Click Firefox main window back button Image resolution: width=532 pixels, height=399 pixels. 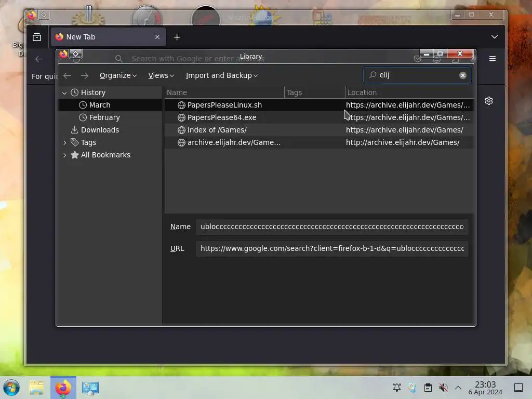[x=39, y=59]
